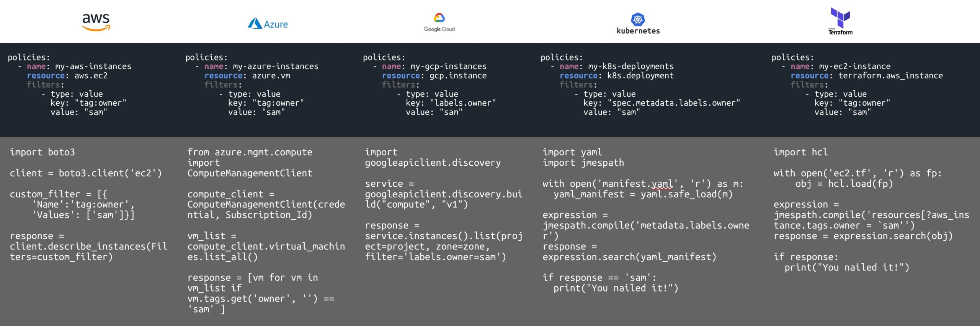This screenshot has width=980, height=326.
Task: Click the Google Cloud logo
Action: point(439,22)
